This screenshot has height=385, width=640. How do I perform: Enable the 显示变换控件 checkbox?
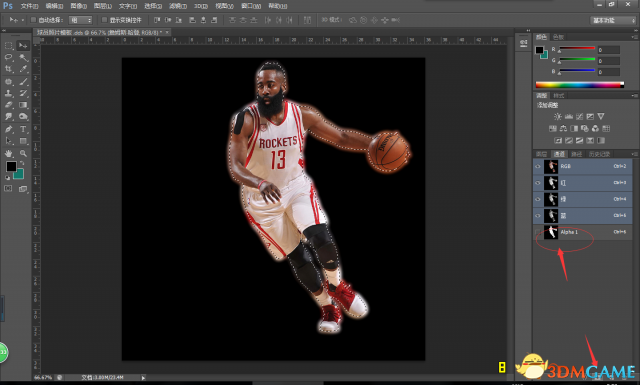click(x=104, y=20)
